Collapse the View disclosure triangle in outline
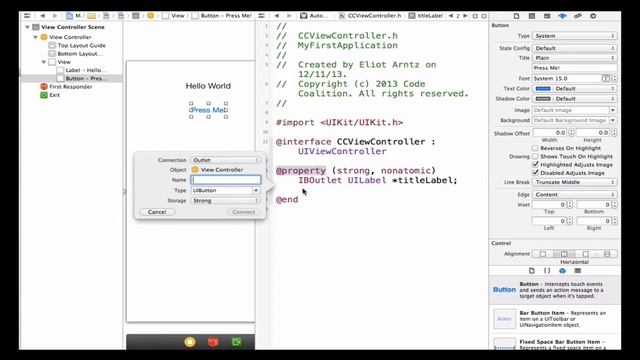This screenshot has height=360, width=640. [x=44, y=62]
